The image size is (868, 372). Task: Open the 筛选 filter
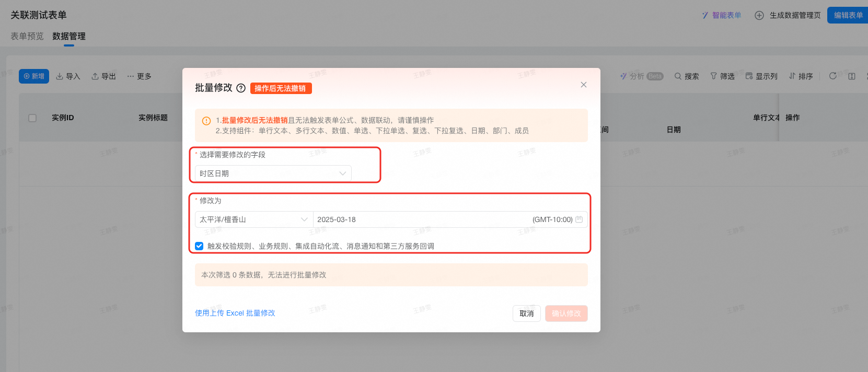[722, 76]
